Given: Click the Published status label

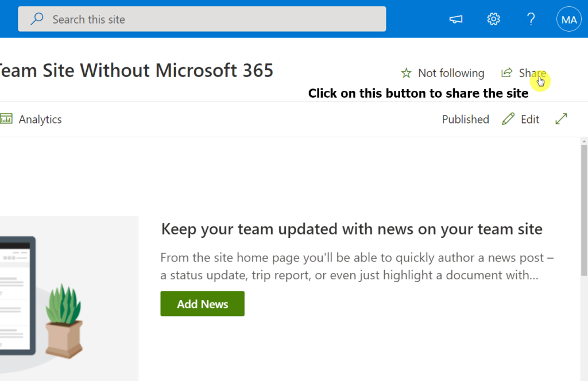Looking at the screenshot, I should [x=465, y=120].
